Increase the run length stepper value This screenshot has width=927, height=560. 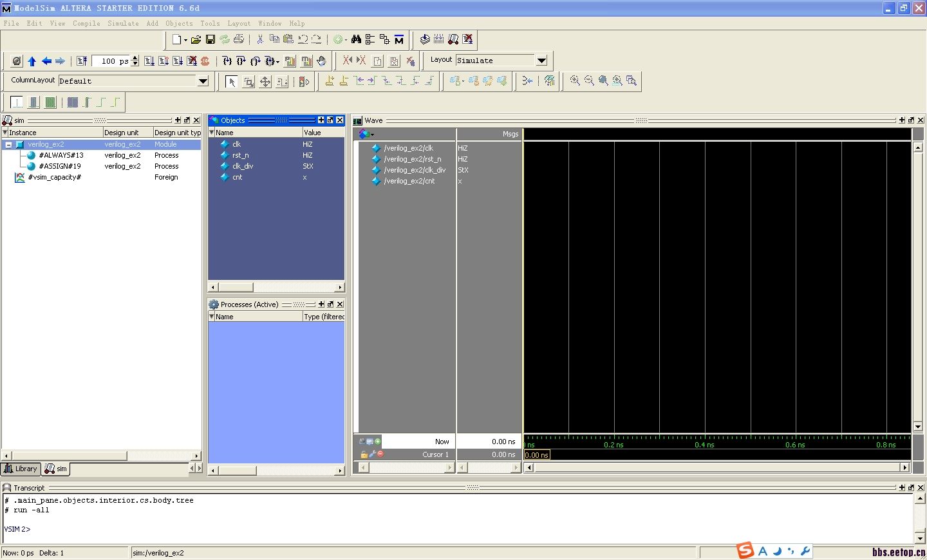(135, 58)
